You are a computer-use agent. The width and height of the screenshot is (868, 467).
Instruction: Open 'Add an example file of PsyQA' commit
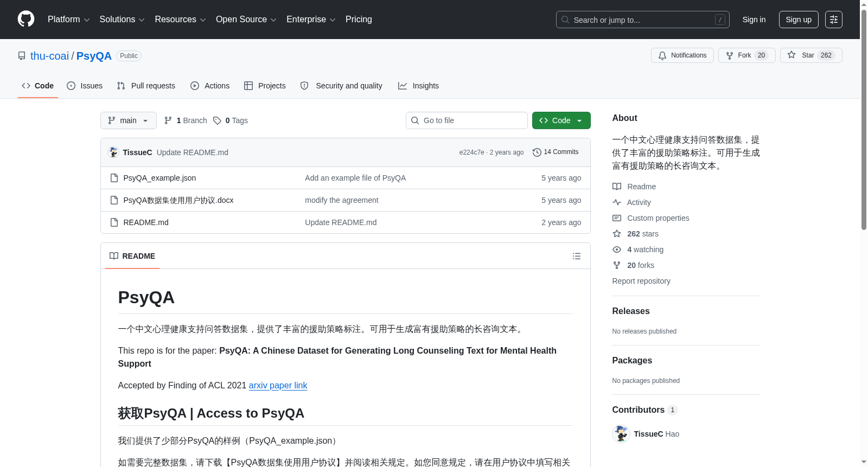[x=355, y=178]
